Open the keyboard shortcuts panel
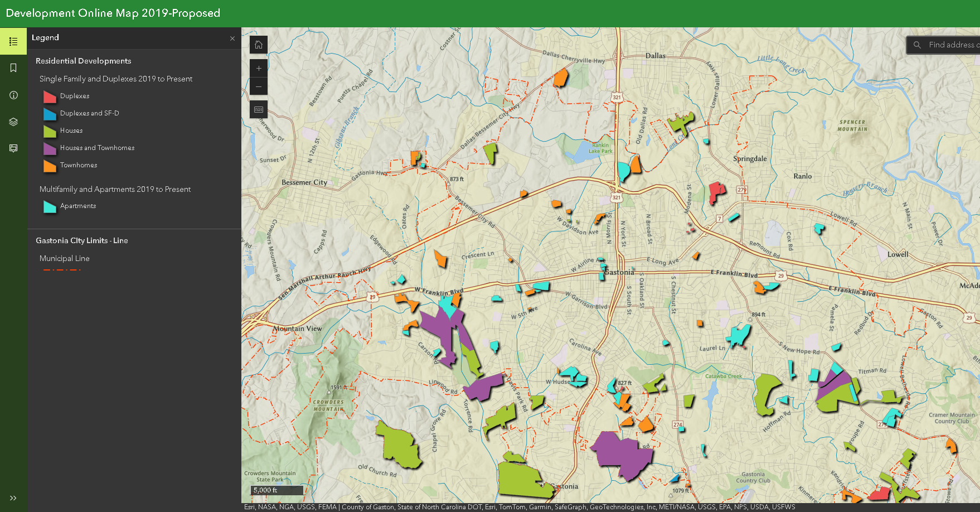This screenshot has height=512, width=980. [258, 109]
